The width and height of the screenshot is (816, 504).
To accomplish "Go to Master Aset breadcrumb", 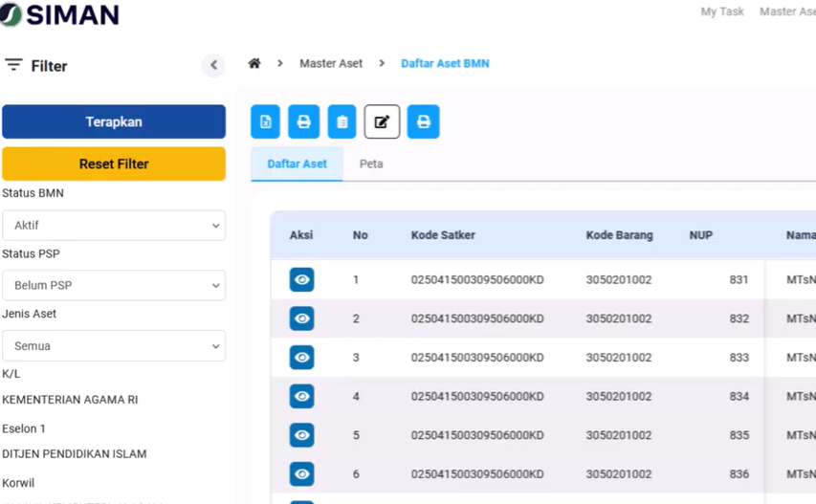I will pos(331,63).
